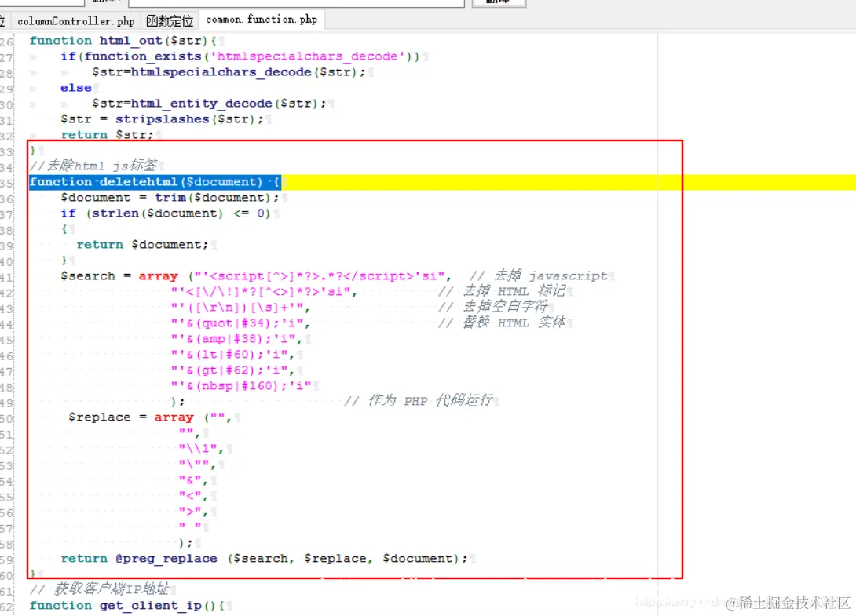856x616 pixels.
Task: Click the '$replace = array ("",' line
Action: pos(150,417)
